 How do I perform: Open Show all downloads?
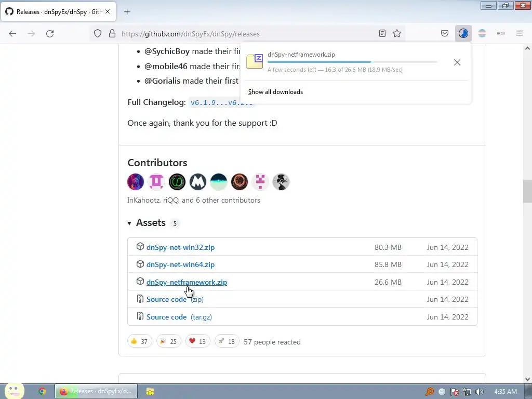coord(275,92)
